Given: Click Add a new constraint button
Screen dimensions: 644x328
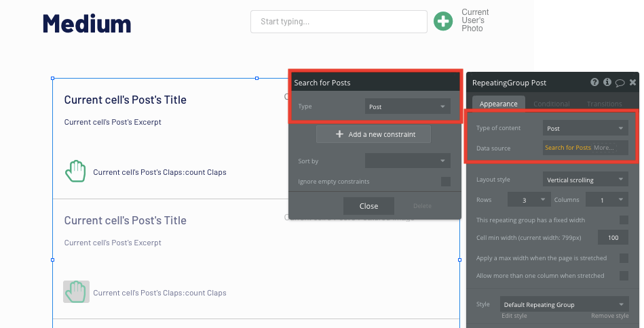Looking at the screenshot, I should [x=373, y=134].
